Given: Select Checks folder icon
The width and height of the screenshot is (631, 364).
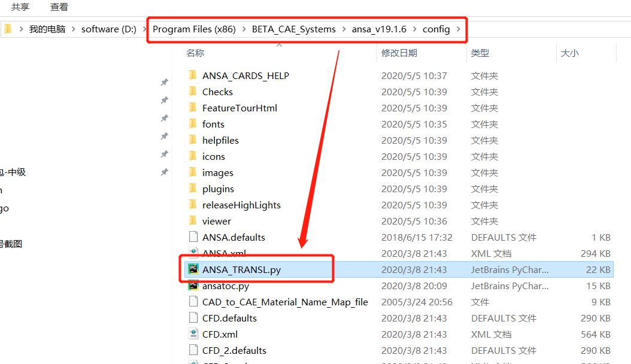Looking at the screenshot, I should click(193, 92).
